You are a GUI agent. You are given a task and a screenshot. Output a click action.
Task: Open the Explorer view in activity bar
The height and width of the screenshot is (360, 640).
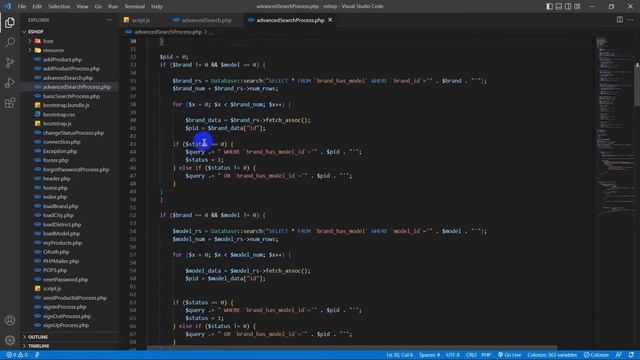tap(10, 23)
